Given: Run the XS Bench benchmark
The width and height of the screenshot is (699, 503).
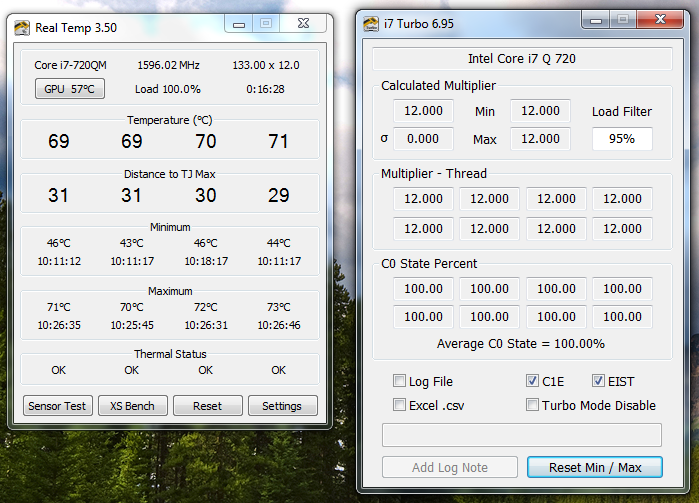Looking at the screenshot, I should click(x=132, y=405).
